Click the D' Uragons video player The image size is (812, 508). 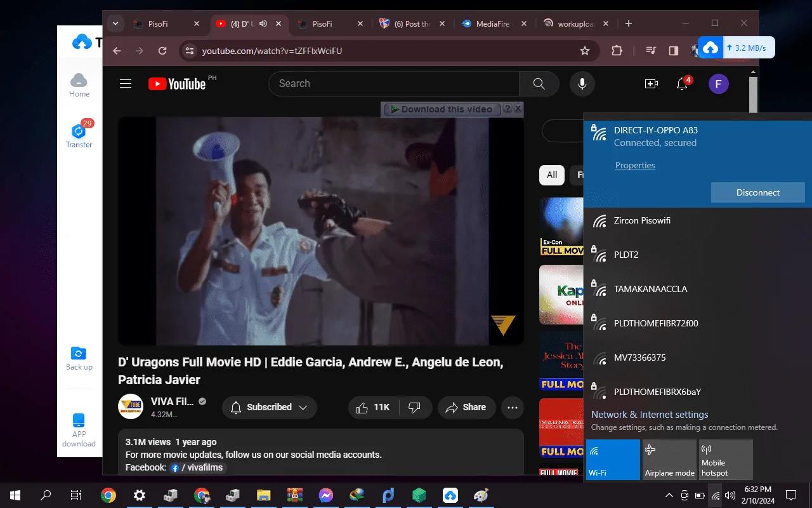(321, 231)
